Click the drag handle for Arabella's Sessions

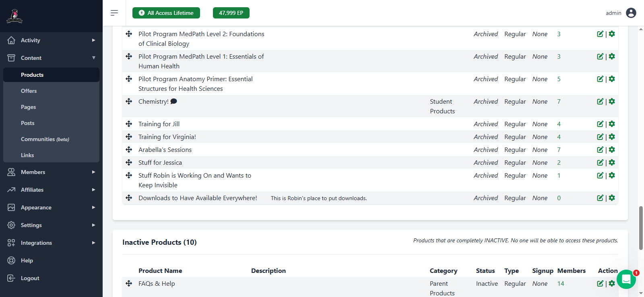129,150
